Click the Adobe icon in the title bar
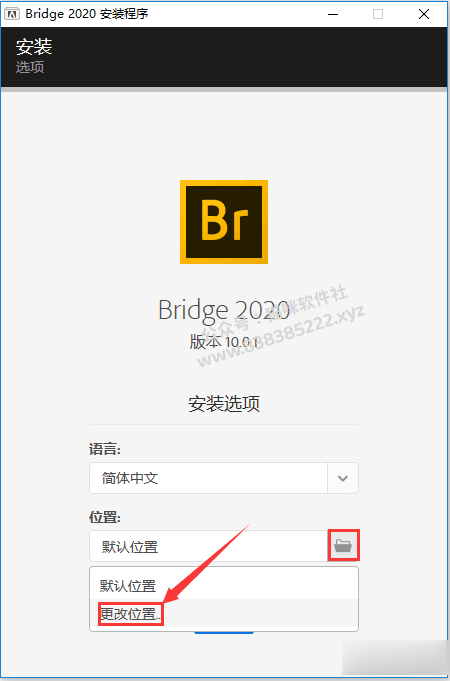Screen dimensions: 450x681 tap(12, 14)
